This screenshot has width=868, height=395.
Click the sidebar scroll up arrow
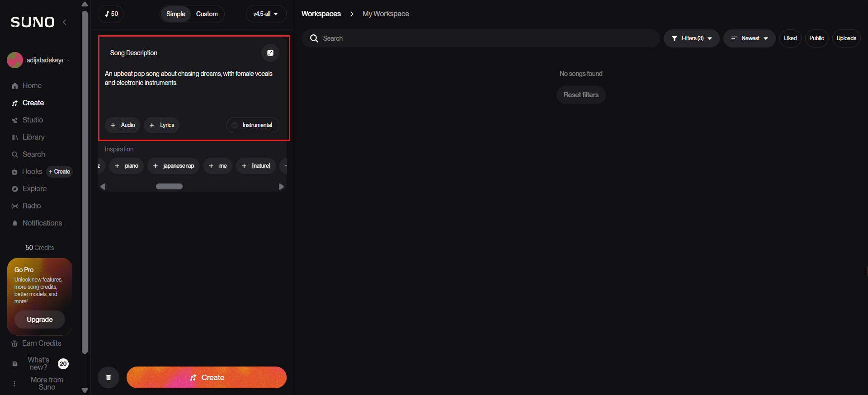[x=85, y=4]
